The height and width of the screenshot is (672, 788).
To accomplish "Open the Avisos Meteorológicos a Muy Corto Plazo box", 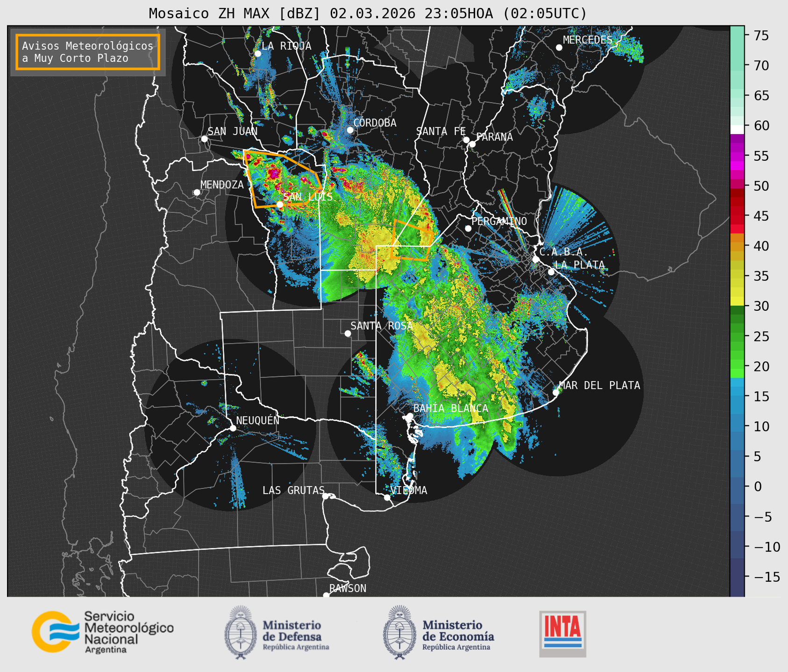I will pos(88,52).
